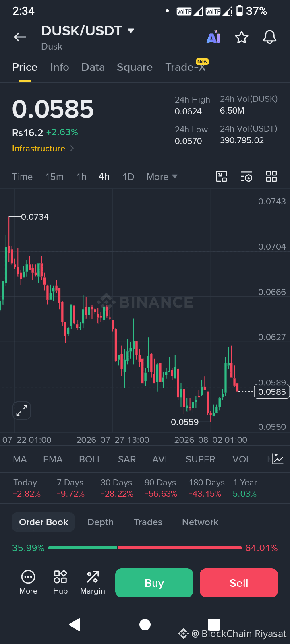Tap the 0.0559 low marker on chart
290x644 pixels.
[x=185, y=422]
